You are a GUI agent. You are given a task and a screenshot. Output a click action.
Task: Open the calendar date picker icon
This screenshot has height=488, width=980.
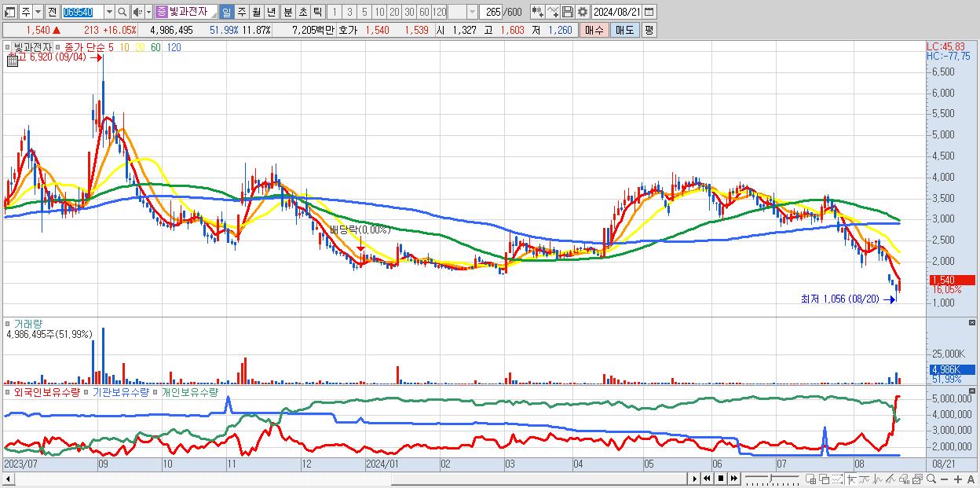[649, 12]
